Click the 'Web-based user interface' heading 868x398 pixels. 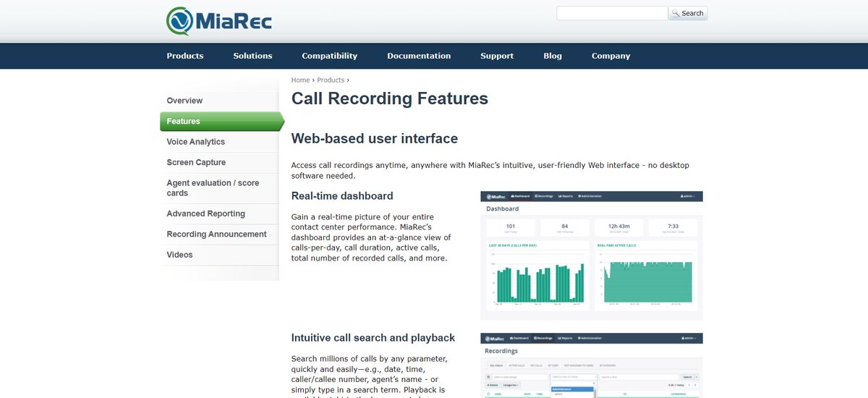tap(375, 138)
